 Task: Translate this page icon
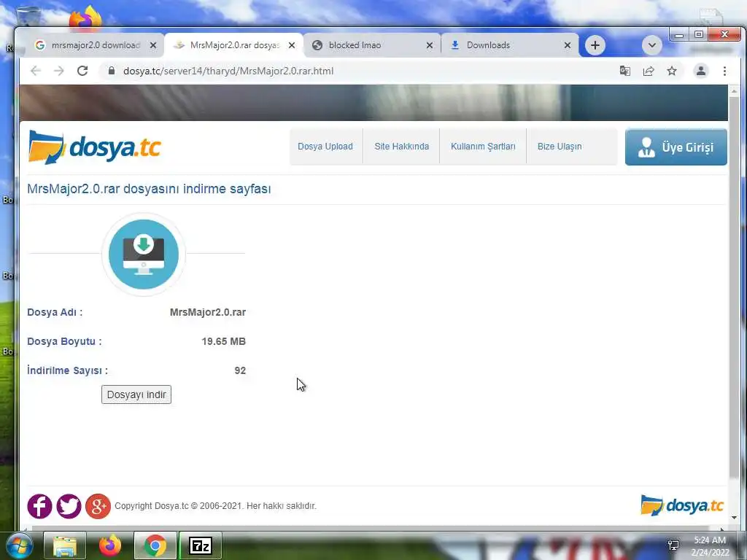[625, 71]
